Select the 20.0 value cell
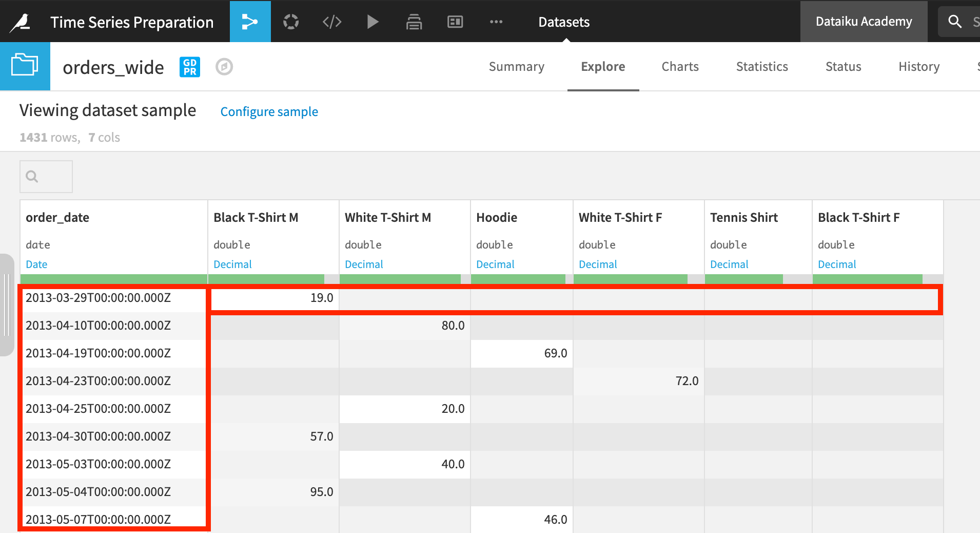980x533 pixels. tap(405, 409)
